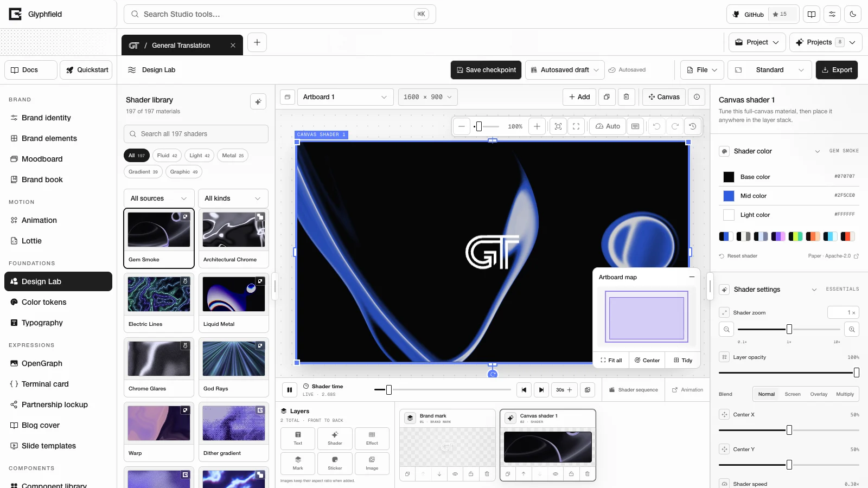Filter shaders by Metal category
Screen dimensions: 868x488
pyautogui.click(x=233, y=156)
